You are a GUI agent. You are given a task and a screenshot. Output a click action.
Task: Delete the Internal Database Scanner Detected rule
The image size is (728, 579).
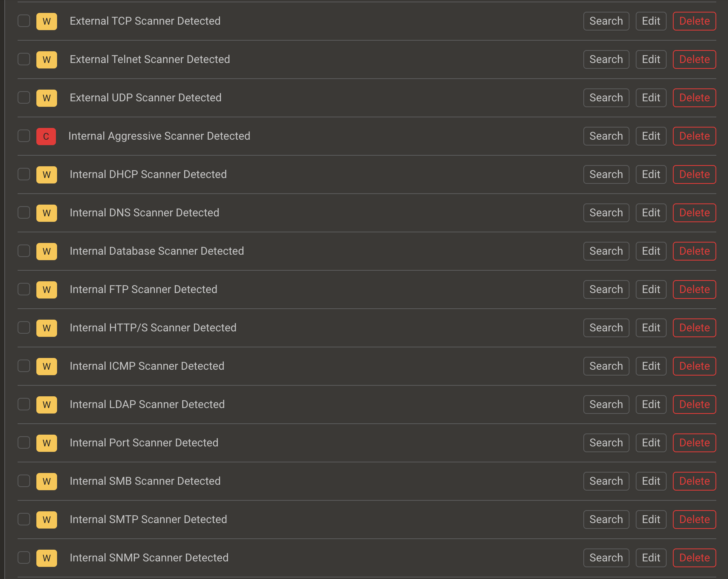tap(694, 251)
